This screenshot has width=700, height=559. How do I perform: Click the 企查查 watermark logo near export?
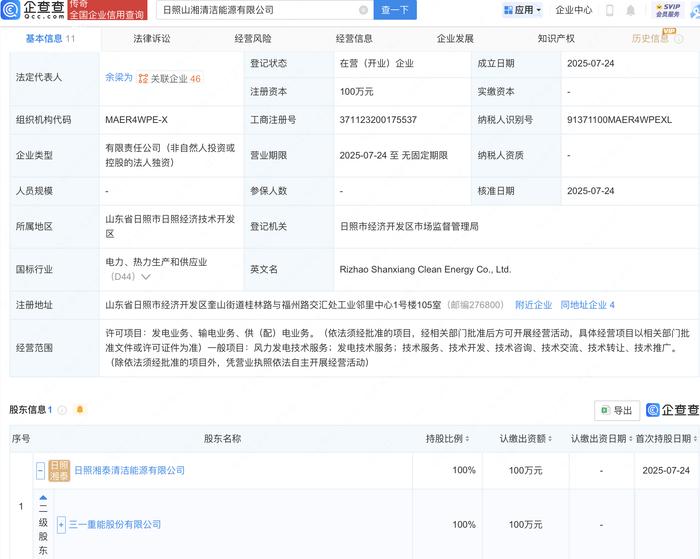click(x=672, y=410)
